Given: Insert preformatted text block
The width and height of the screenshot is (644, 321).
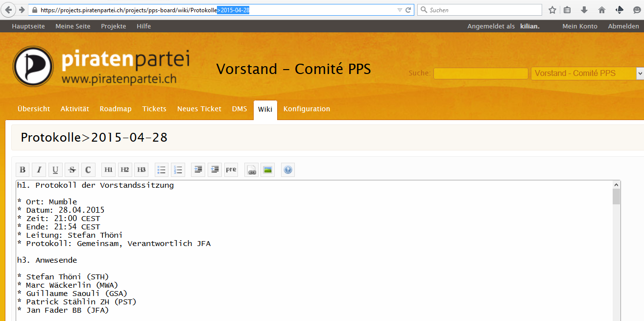Looking at the screenshot, I should (231, 170).
